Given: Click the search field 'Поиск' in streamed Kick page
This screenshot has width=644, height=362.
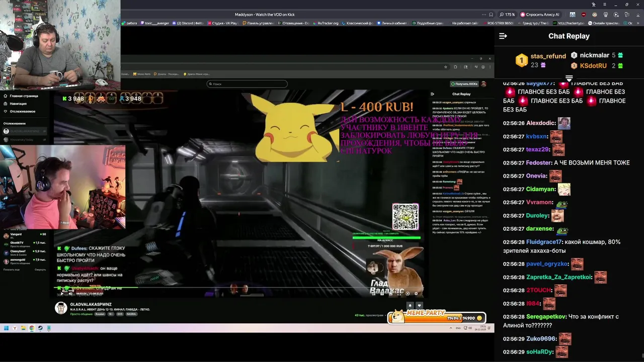Looking at the screenshot, I should [247, 84].
